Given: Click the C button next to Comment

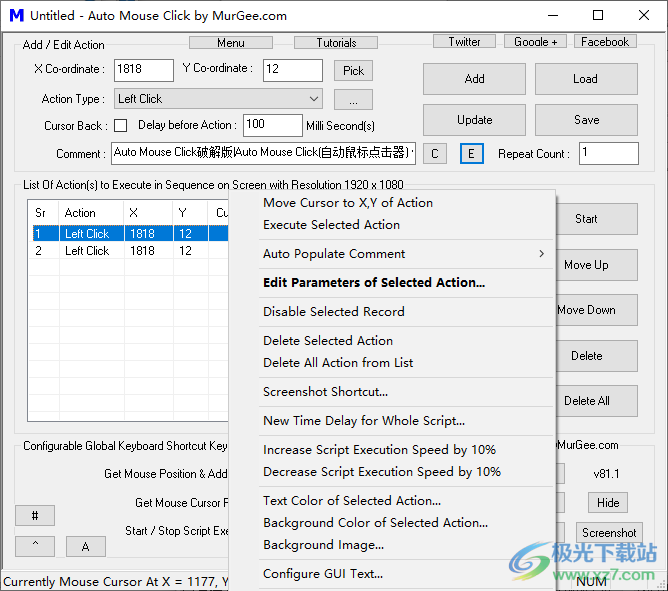Looking at the screenshot, I should click(x=435, y=154).
